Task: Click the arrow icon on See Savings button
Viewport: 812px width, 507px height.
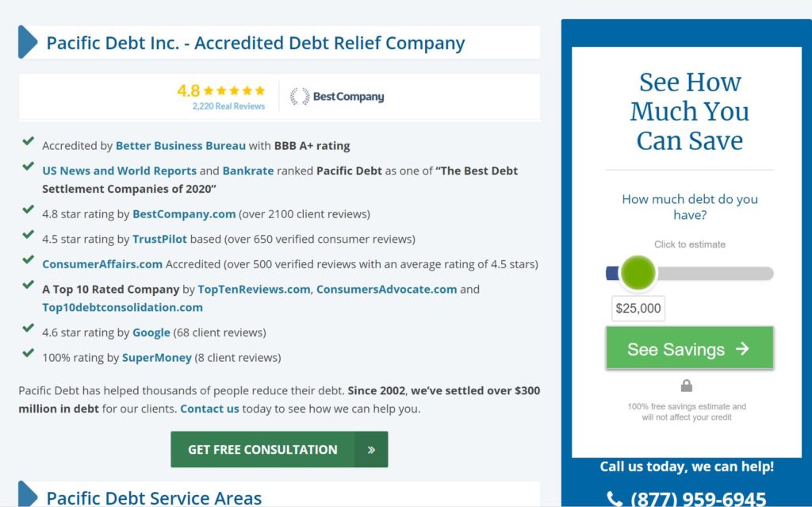Action: (x=742, y=348)
